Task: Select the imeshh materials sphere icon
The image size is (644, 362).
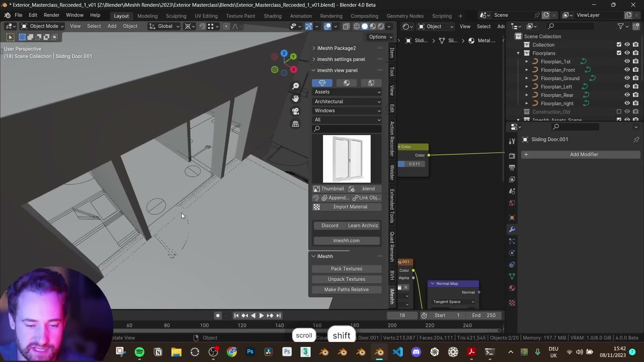Action: coord(346,83)
